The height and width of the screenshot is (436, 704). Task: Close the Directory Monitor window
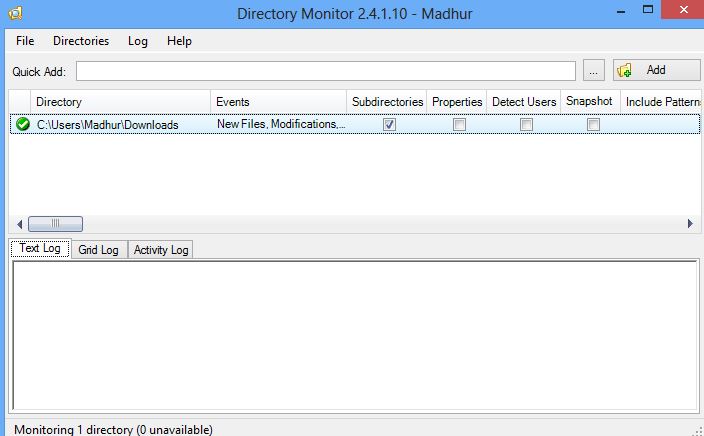(x=683, y=10)
